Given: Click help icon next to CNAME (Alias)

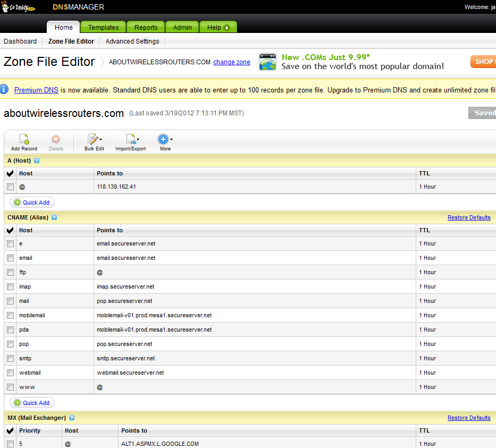Looking at the screenshot, I should point(54,217).
